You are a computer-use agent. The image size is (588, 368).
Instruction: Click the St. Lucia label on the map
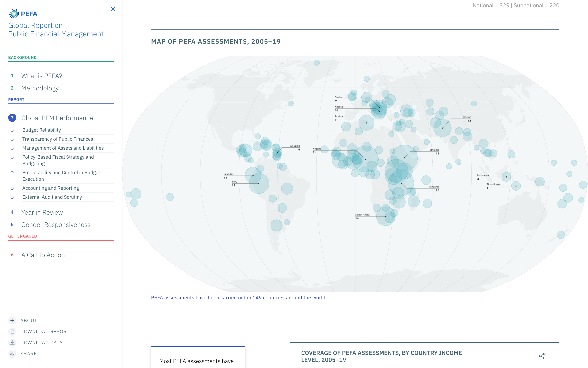(295, 146)
